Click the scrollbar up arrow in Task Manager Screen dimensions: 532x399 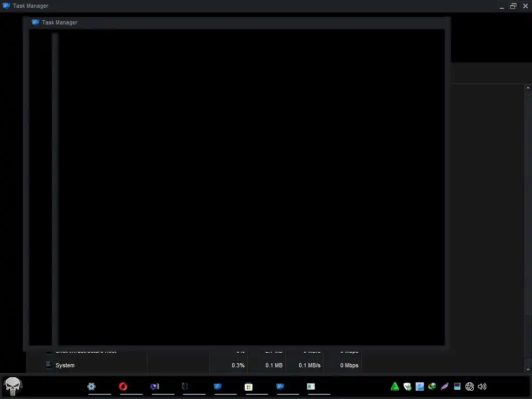pyautogui.click(x=528, y=88)
